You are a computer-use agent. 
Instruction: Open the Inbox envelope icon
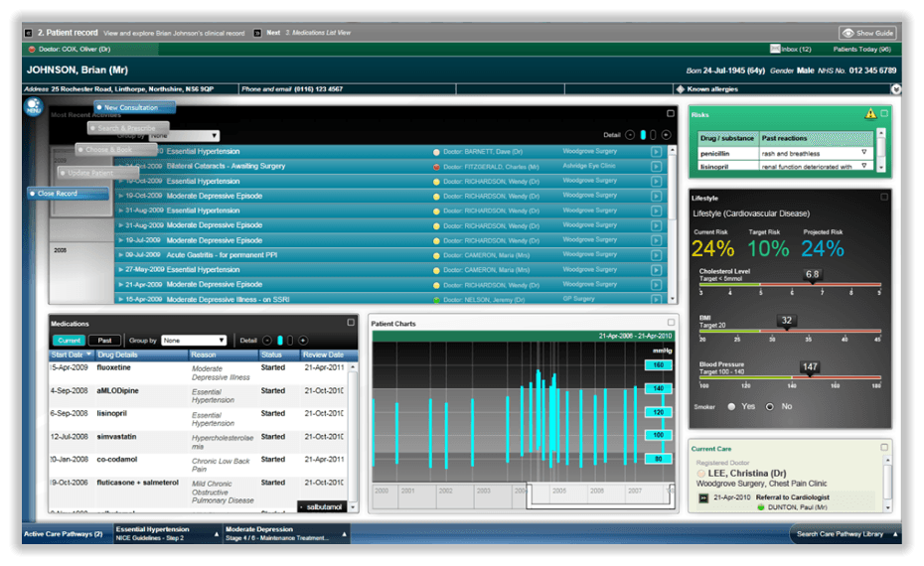point(775,49)
